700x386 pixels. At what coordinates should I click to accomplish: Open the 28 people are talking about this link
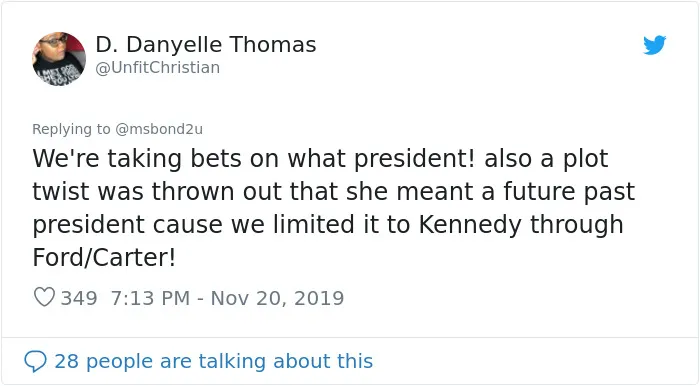coord(213,361)
